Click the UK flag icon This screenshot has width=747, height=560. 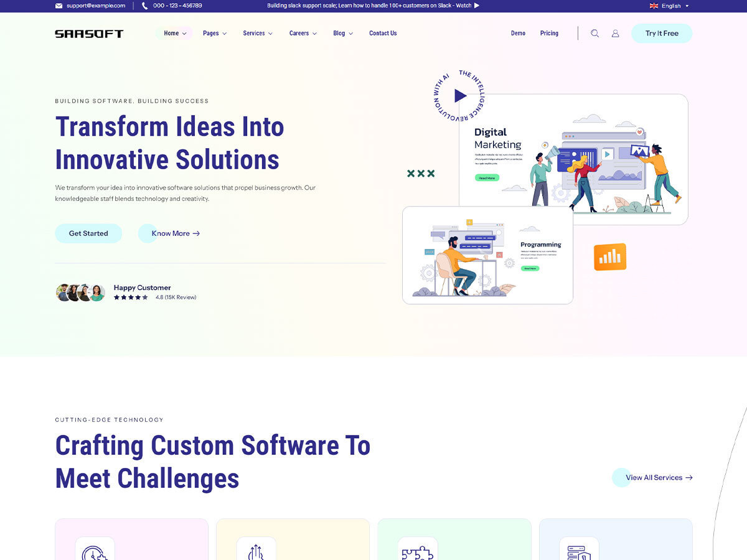pyautogui.click(x=654, y=6)
